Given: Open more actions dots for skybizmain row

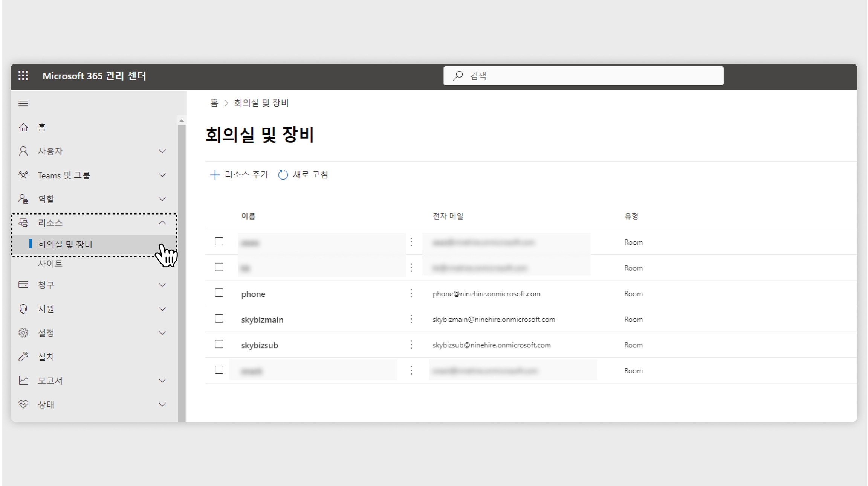Looking at the screenshot, I should 411,319.
